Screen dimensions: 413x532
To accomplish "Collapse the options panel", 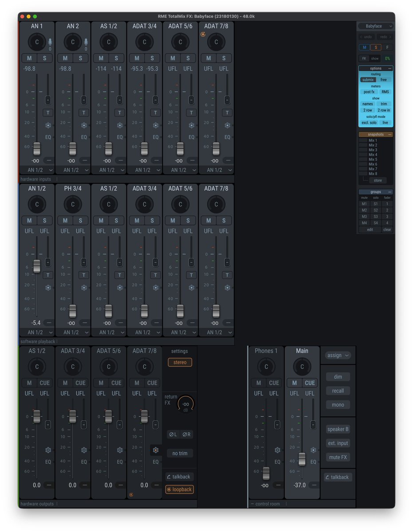I will click(390, 68).
